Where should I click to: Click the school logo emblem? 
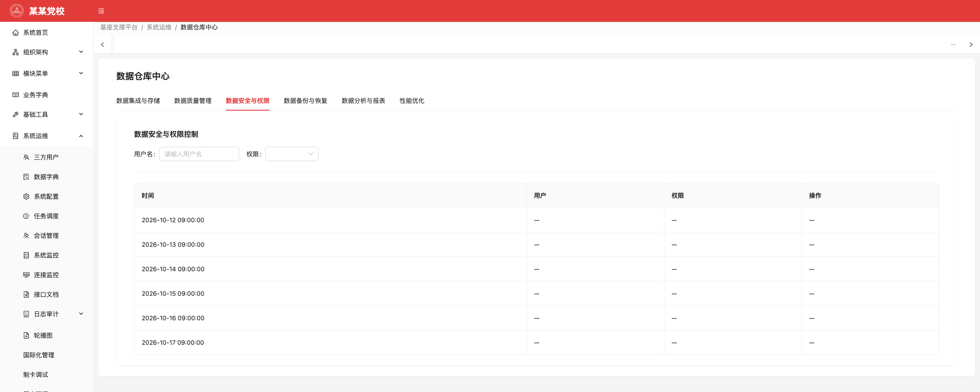click(17, 11)
